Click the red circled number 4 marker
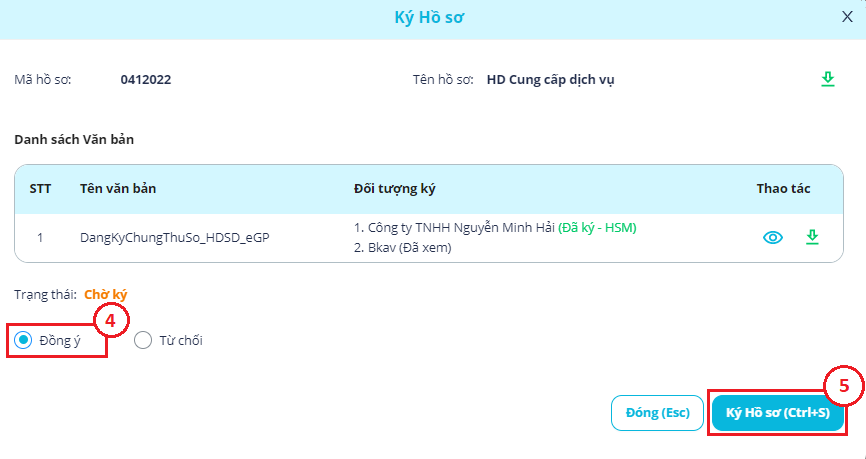The width and height of the screenshot is (866, 459). (111, 321)
